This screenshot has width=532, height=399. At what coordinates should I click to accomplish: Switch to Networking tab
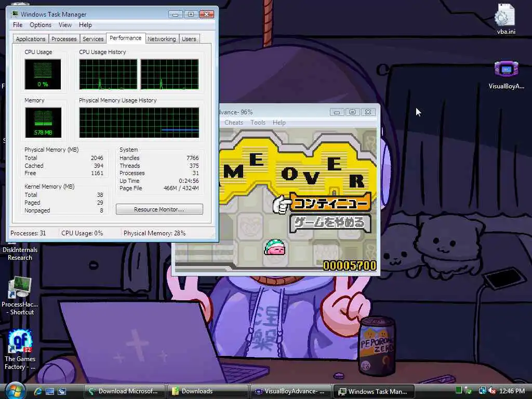click(162, 38)
